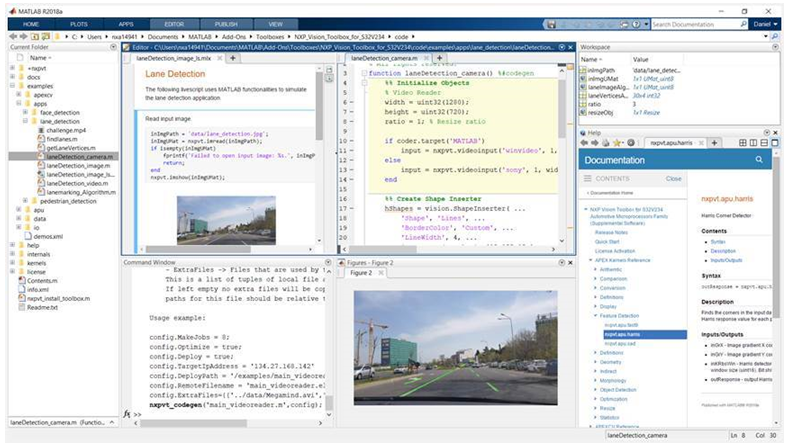Viewport: 787px width, 448px height.
Task: Open the Daniel account dropdown
Action: pyautogui.click(x=765, y=24)
